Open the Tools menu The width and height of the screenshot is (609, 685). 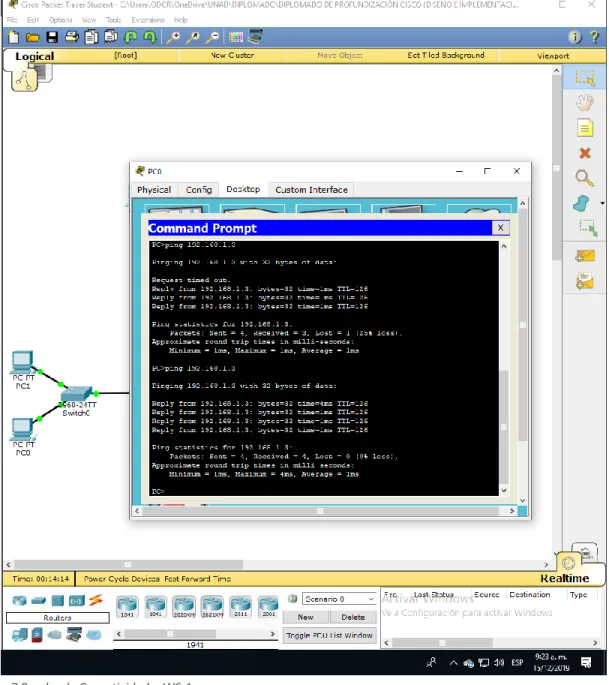click(x=113, y=20)
